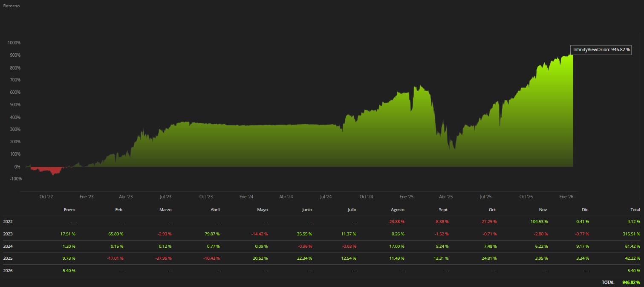Select the Abr '25 x-axis label

click(446, 197)
